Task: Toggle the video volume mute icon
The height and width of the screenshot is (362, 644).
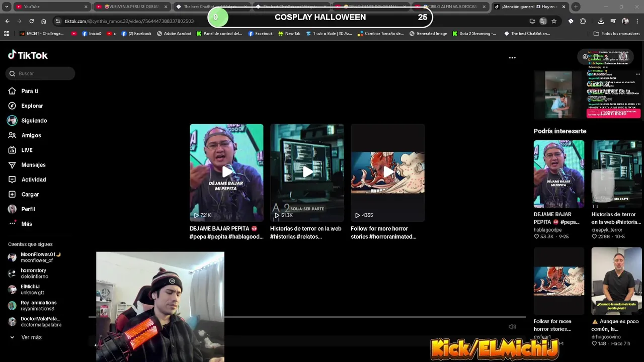Action: pos(512,327)
